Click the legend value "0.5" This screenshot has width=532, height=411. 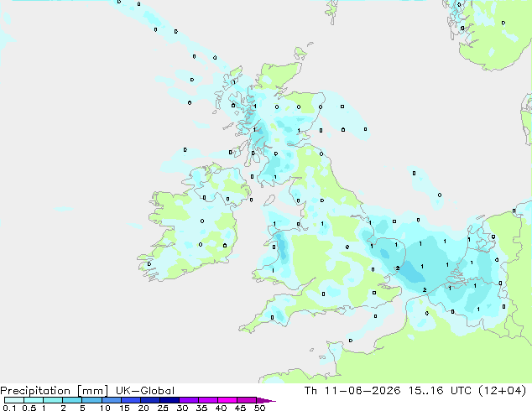[x=29, y=408]
